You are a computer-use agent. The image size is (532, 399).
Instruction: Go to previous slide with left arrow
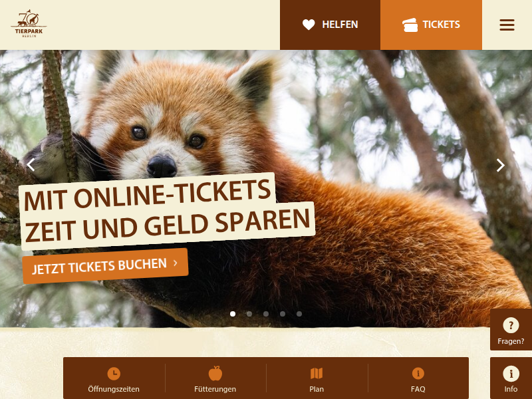[x=31, y=164]
